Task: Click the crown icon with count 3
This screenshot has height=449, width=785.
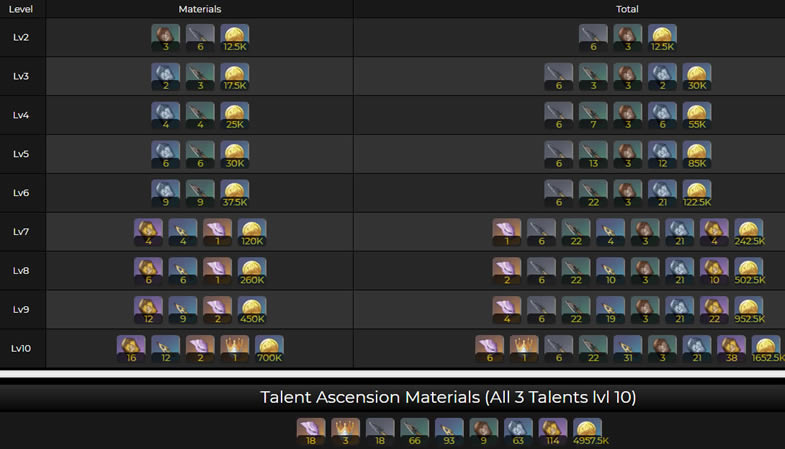Action: point(345,433)
